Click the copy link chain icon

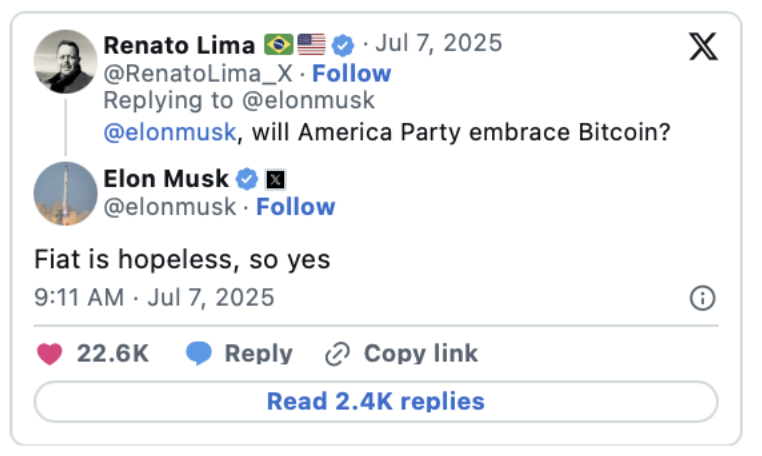click(x=337, y=354)
